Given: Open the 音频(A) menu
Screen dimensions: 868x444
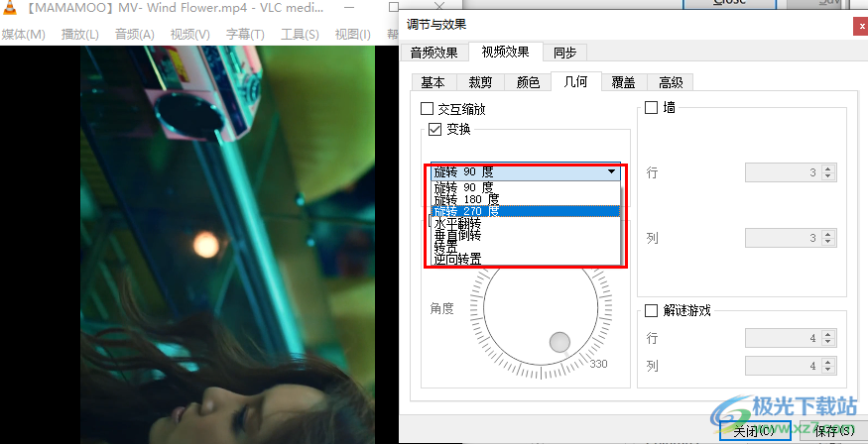Looking at the screenshot, I should pyautogui.click(x=135, y=35).
